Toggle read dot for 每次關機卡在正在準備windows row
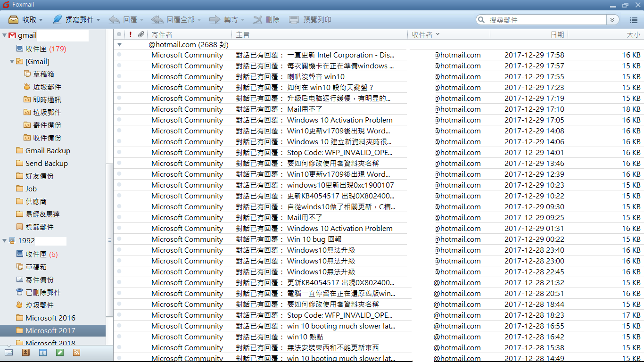 pos(119,66)
